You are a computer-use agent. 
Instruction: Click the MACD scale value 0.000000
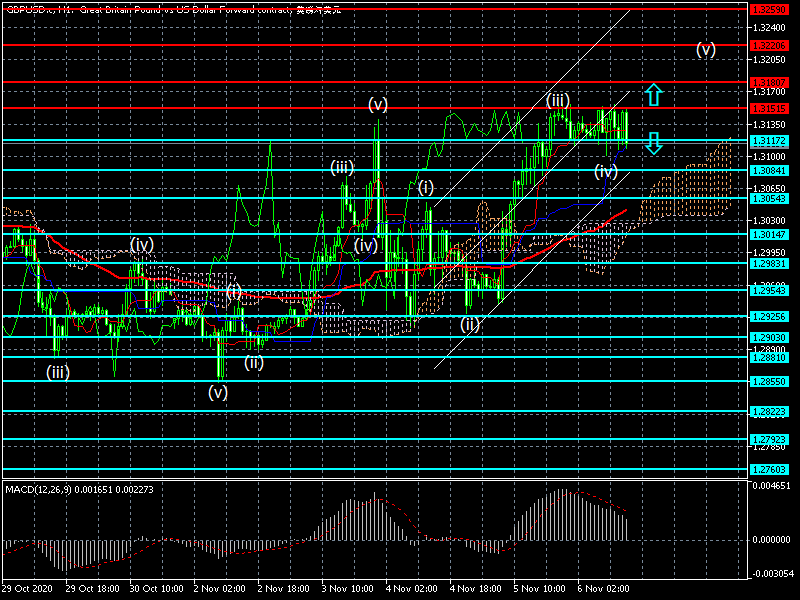coord(771,540)
